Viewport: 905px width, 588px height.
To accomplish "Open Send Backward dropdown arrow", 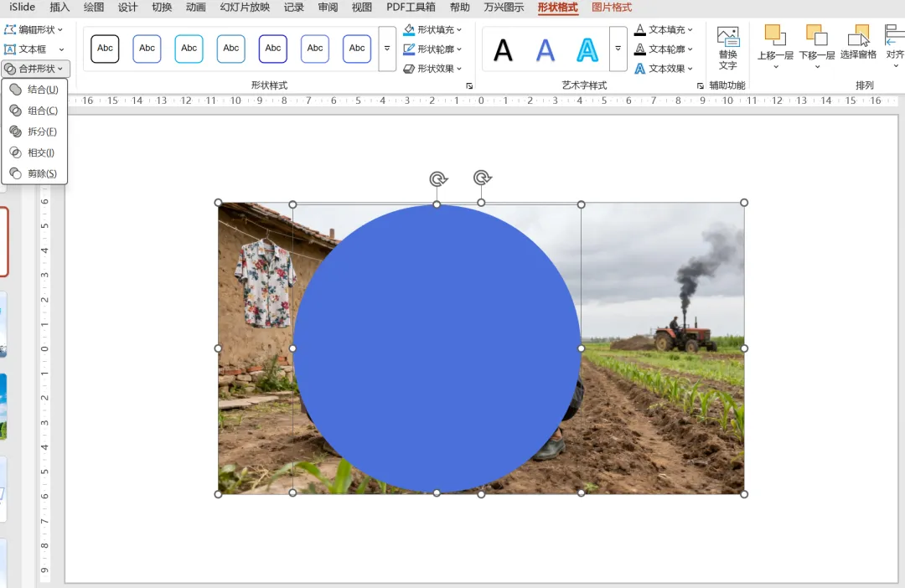I will click(817, 66).
